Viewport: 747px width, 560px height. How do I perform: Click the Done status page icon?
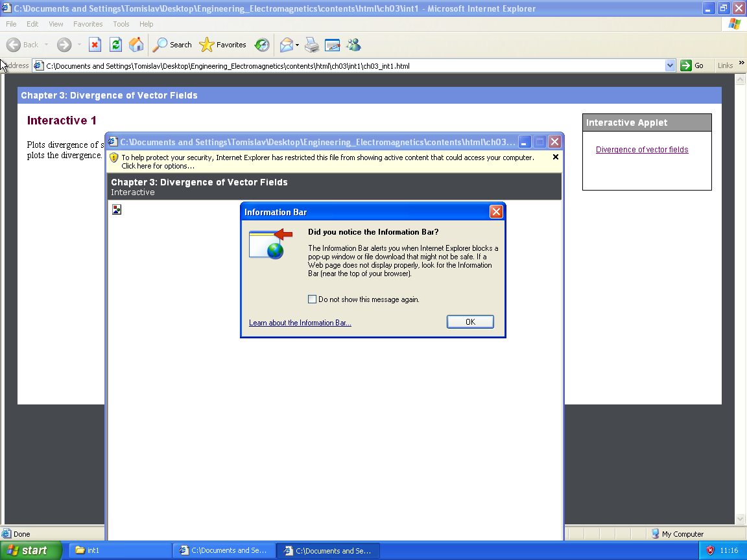[x=6, y=534]
